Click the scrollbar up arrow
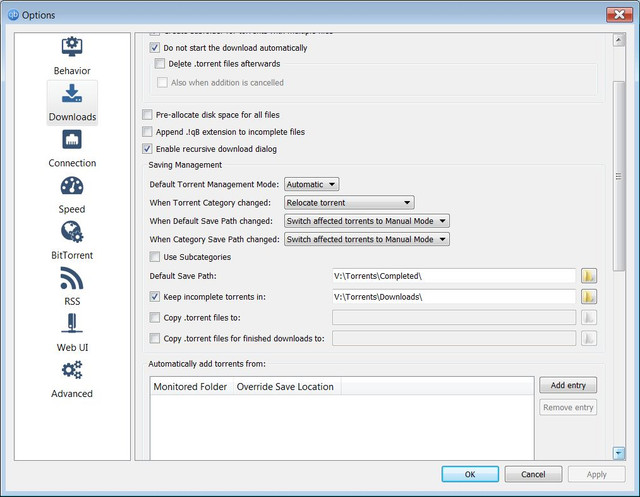The height and width of the screenshot is (497, 640). tap(619, 40)
